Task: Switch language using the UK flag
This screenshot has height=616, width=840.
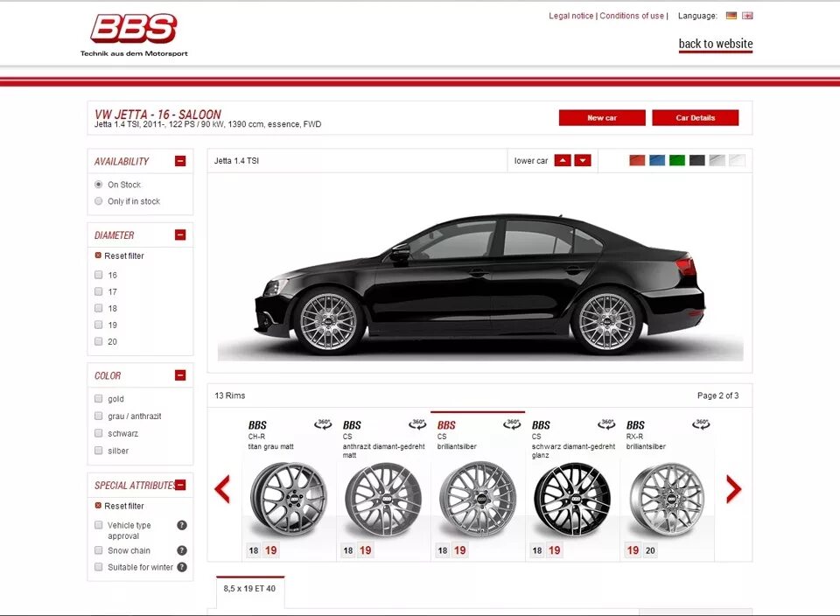Action: click(x=747, y=16)
